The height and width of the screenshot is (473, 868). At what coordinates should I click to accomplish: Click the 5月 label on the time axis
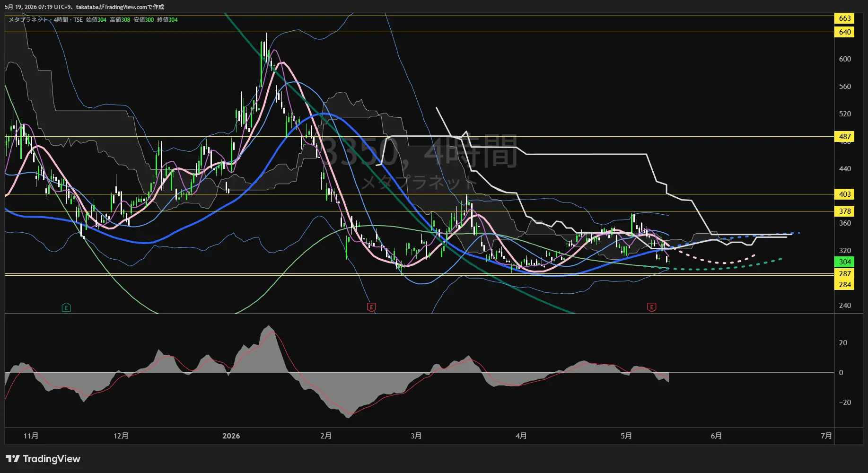pyautogui.click(x=626, y=436)
